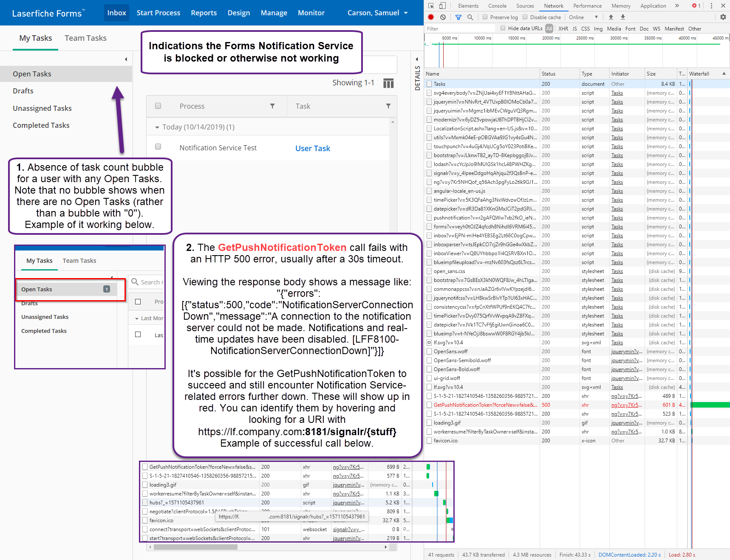Image resolution: width=730 pixels, height=560 pixels.
Task: Toggle the device toolbar icon
Action: [442, 6]
